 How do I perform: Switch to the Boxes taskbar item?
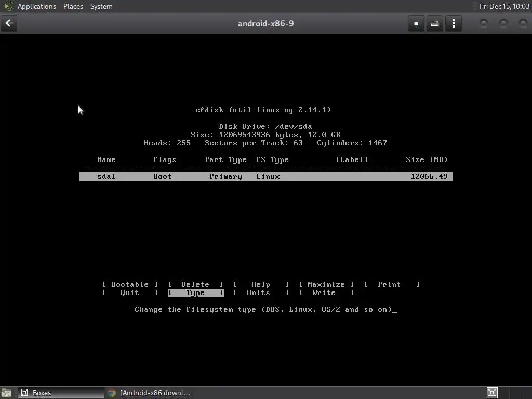(x=61, y=393)
